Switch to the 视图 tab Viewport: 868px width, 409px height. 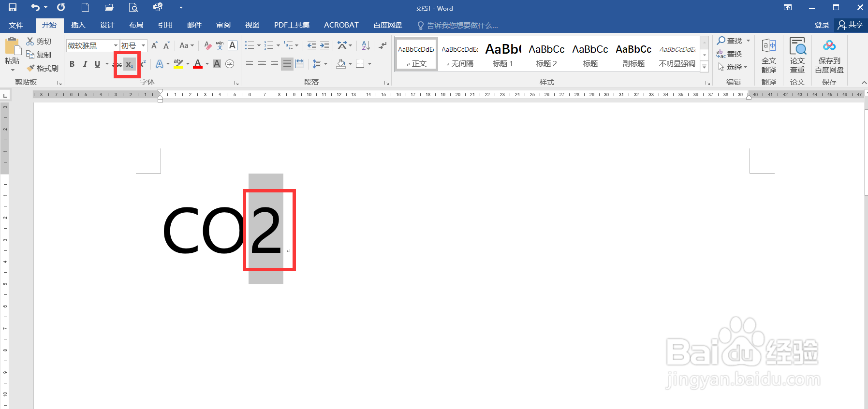click(x=252, y=25)
